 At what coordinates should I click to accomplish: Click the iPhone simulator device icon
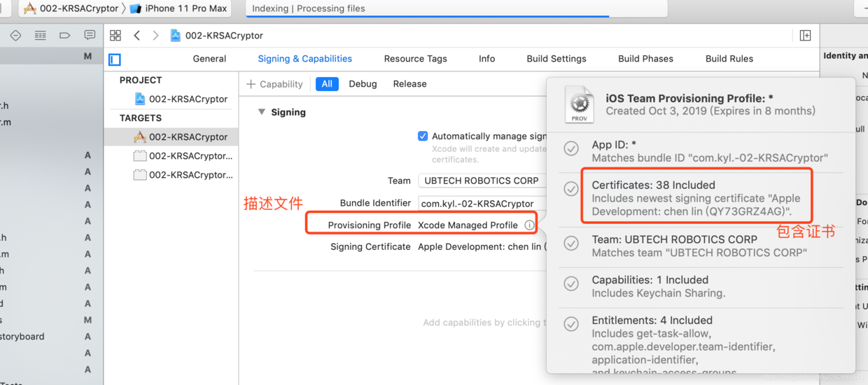tap(136, 8)
